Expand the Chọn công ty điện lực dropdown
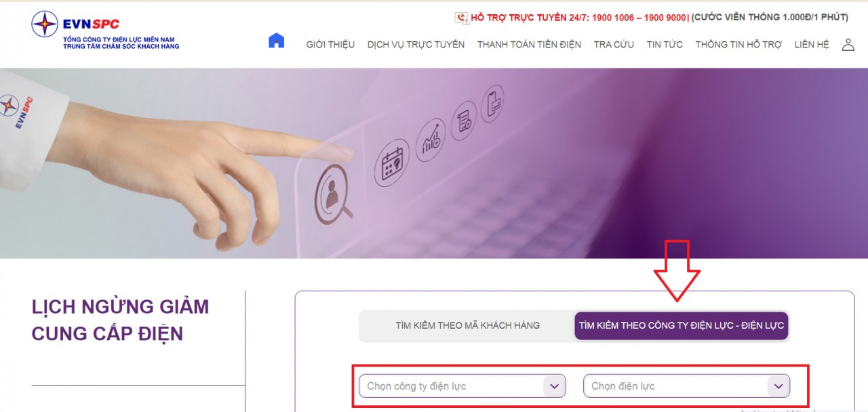This screenshot has height=412, width=868. (x=462, y=386)
